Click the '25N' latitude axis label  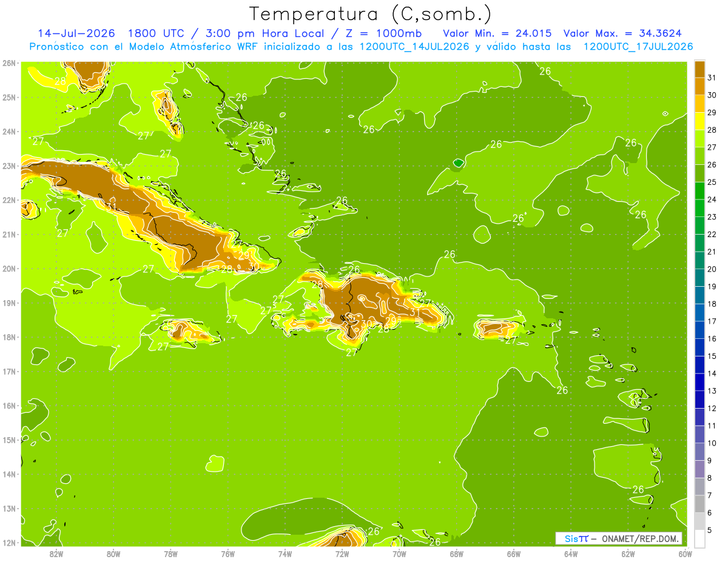[x=9, y=97]
